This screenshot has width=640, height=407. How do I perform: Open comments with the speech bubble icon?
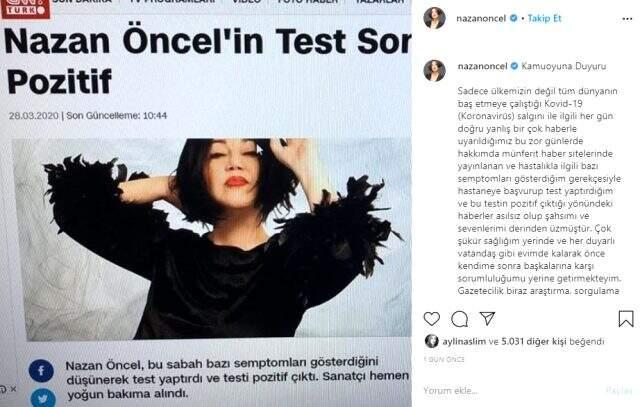click(x=459, y=319)
